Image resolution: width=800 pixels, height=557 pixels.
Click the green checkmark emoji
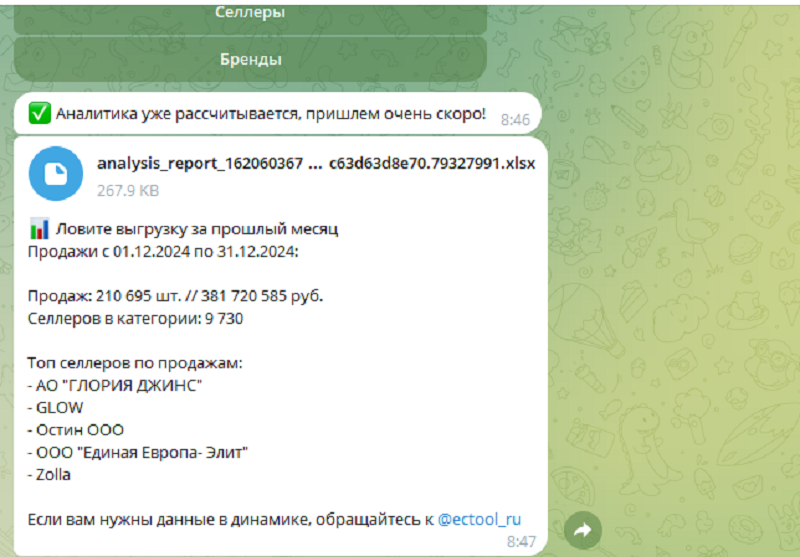click(40, 114)
